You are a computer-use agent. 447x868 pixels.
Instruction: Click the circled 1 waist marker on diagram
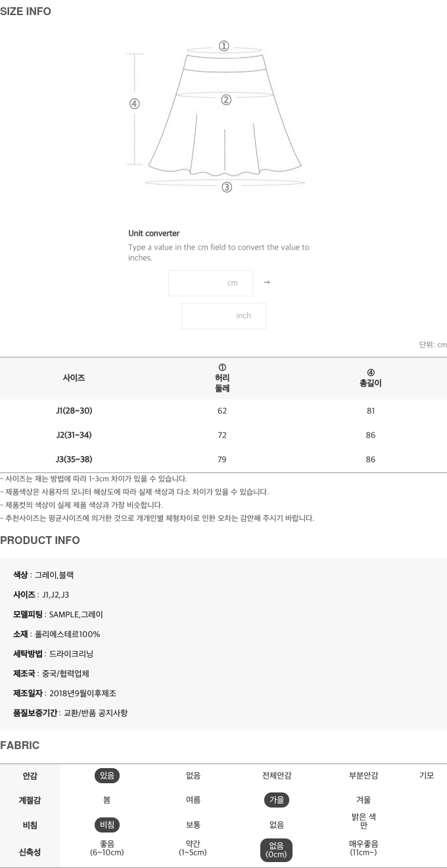(224, 46)
